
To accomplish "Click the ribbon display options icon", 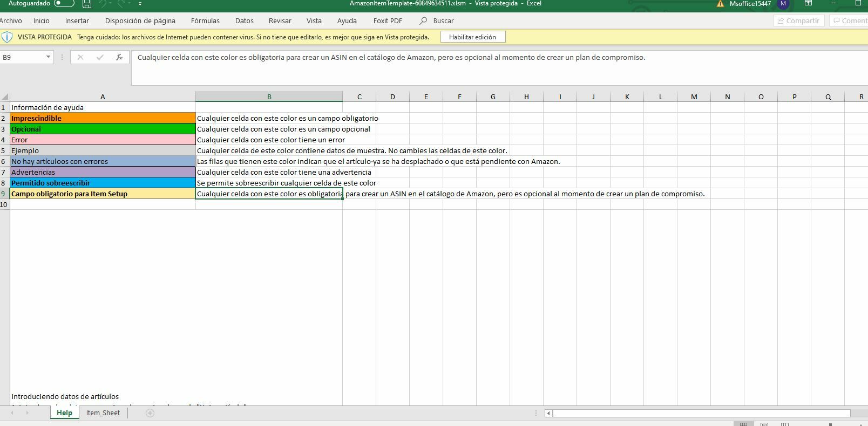I will [x=809, y=3].
